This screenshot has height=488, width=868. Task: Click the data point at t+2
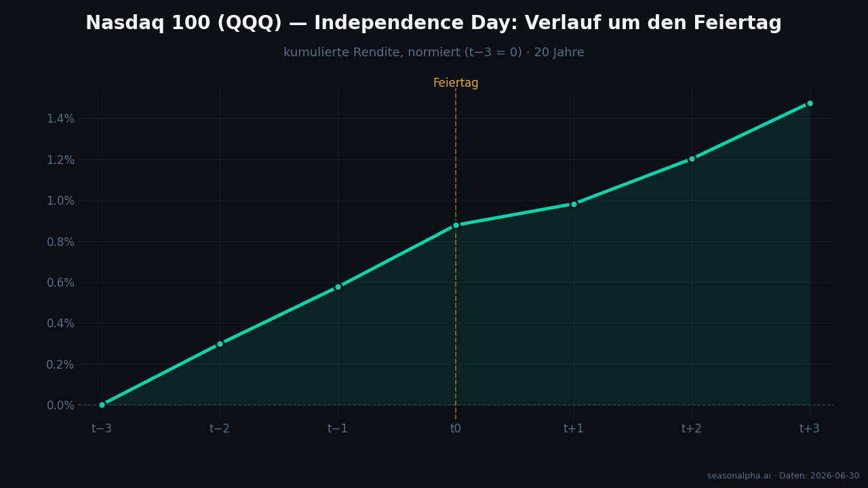coord(692,159)
